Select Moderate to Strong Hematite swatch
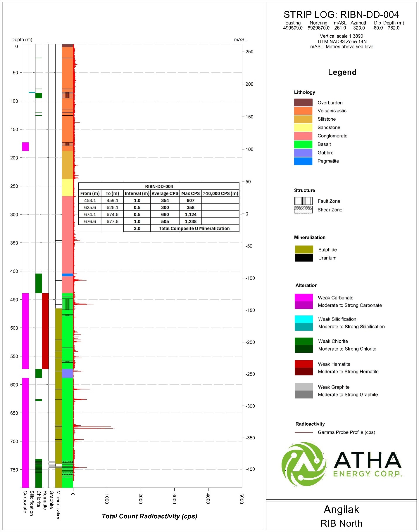Viewport: 419px width, 532px height. coord(304,372)
